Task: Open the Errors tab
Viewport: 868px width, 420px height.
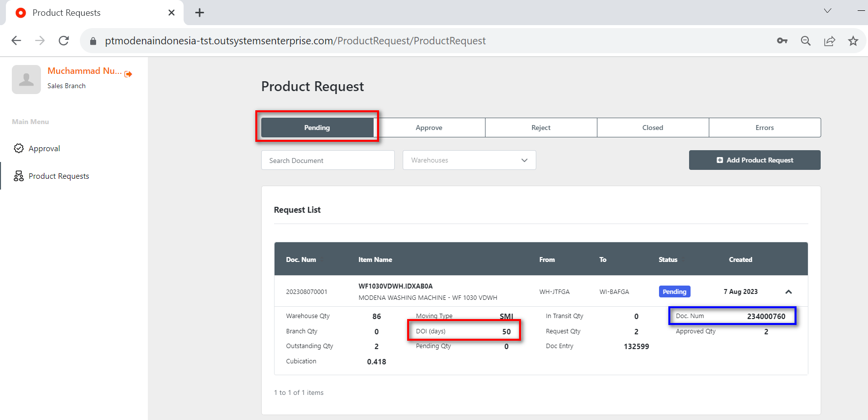Action: click(x=764, y=128)
